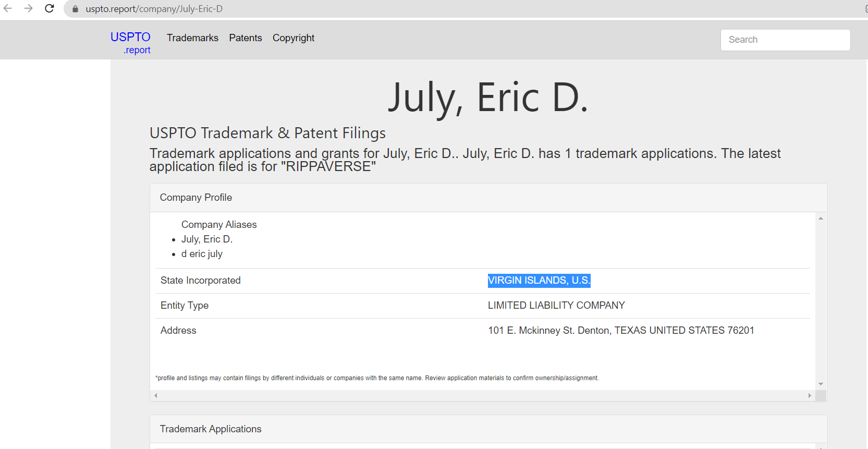Open the Copyright menu item
This screenshot has height=449, width=868.
tap(294, 38)
